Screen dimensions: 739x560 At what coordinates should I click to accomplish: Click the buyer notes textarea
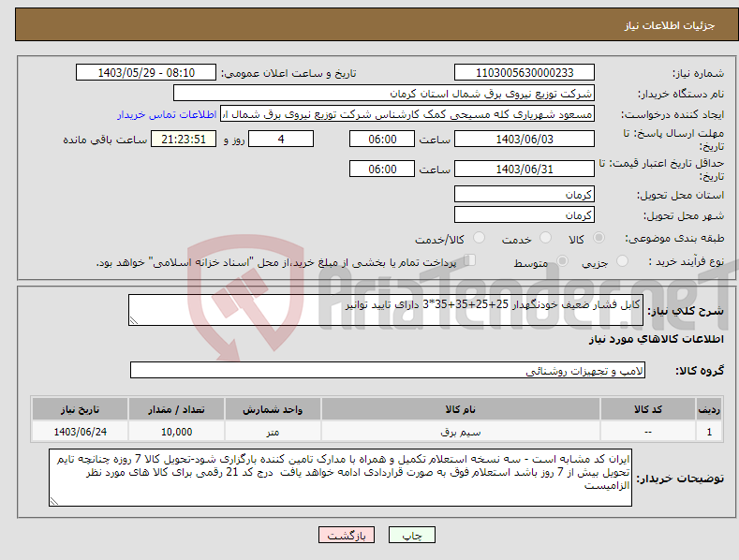click(x=340, y=478)
